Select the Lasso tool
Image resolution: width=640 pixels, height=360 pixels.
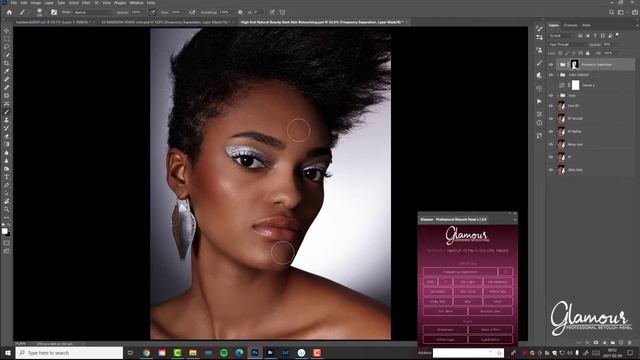point(7,47)
